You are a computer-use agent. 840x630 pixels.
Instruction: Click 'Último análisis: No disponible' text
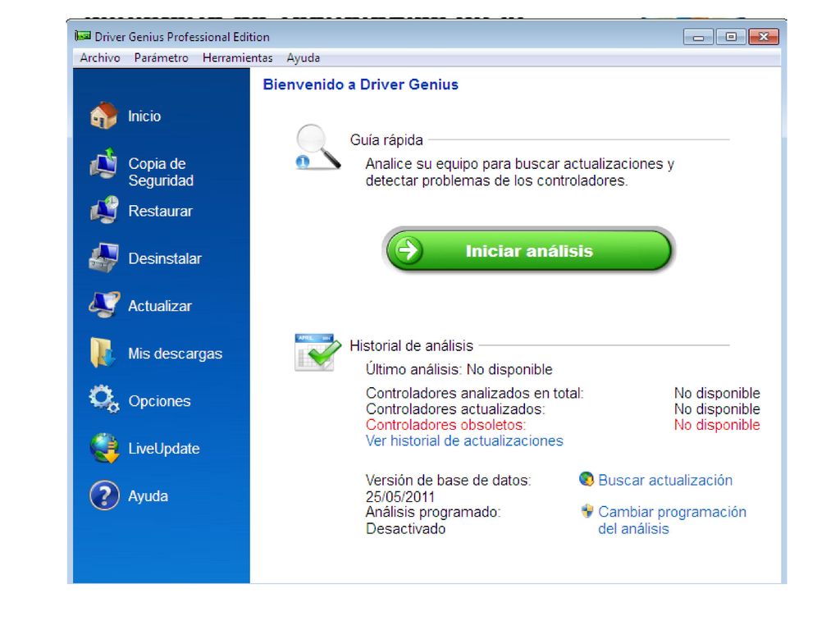pyautogui.click(x=459, y=370)
